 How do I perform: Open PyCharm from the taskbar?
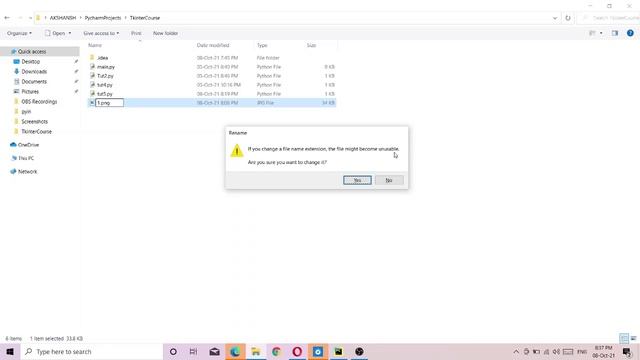pyautogui.click(x=338, y=351)
